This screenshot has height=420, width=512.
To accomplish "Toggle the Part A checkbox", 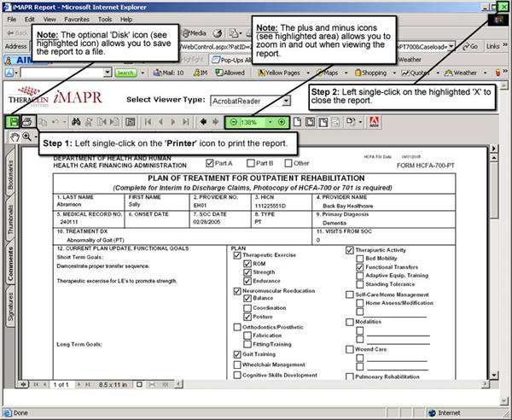I will pos(210,163).
